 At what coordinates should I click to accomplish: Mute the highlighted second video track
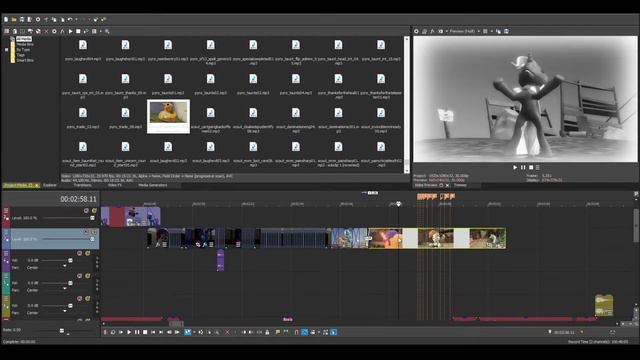click(86, 232)
